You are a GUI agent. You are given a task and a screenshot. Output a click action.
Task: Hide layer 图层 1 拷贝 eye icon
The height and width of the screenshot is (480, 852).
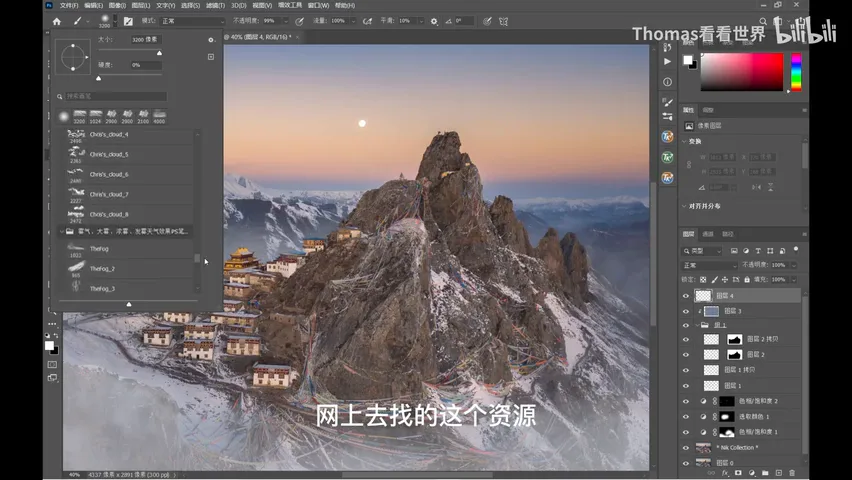pyautogui.click(x=686, y=370)
